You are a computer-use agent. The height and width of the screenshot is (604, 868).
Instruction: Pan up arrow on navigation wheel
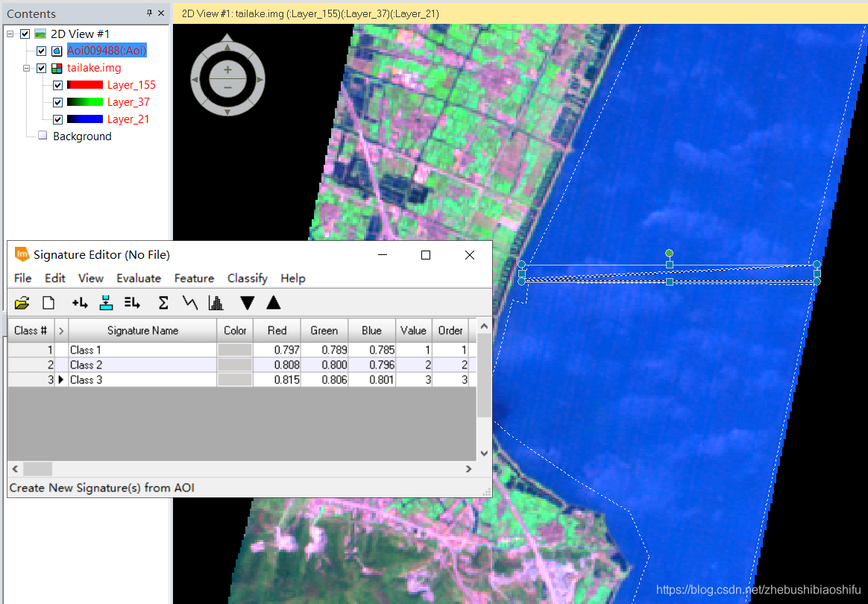tap(227, 46)
